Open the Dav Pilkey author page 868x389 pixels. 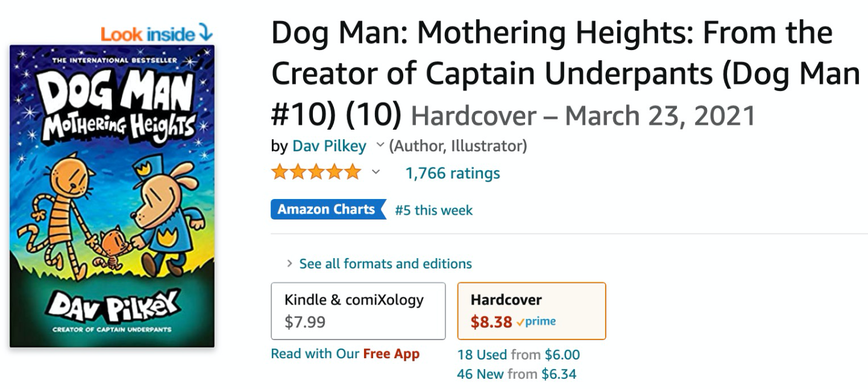329,146
